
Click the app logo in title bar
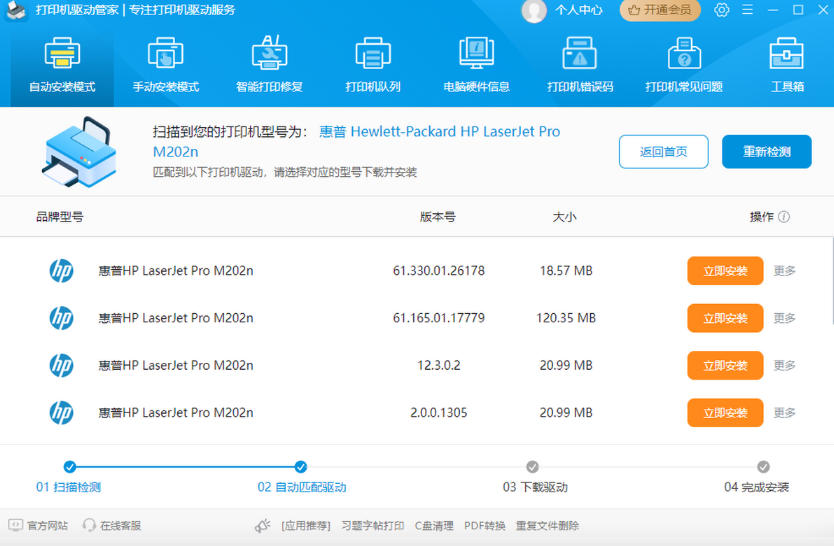point(16,11)
